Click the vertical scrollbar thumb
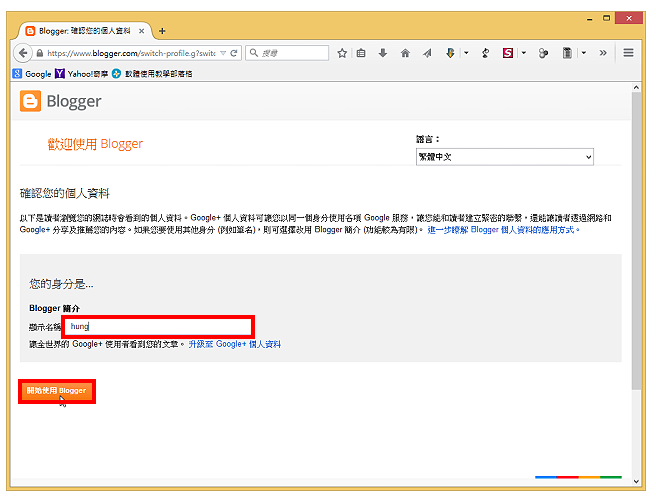The width and height of the screenshot is (656, 497). [x=636, y=241]
